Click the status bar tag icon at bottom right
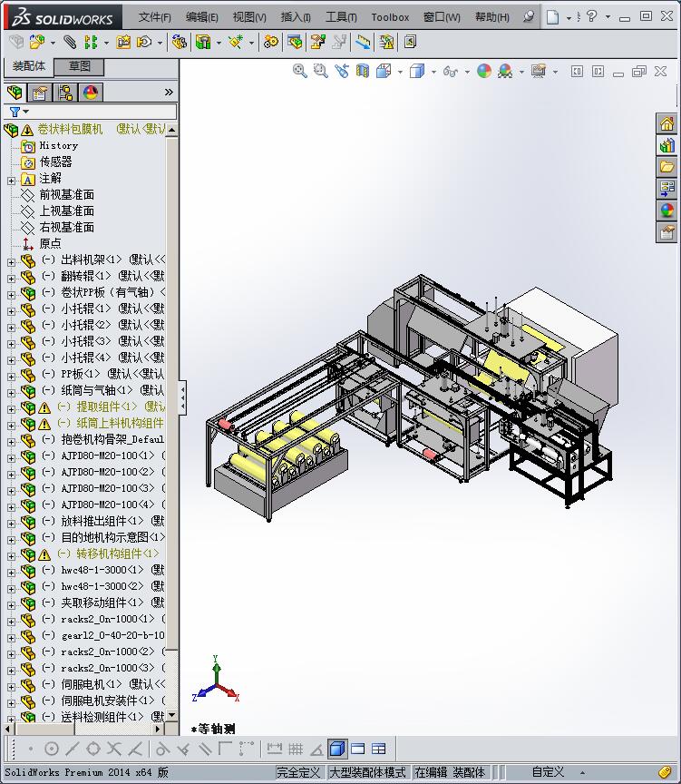Image resolution: width=681 pixels, height=784 pixels. point(664,772)
